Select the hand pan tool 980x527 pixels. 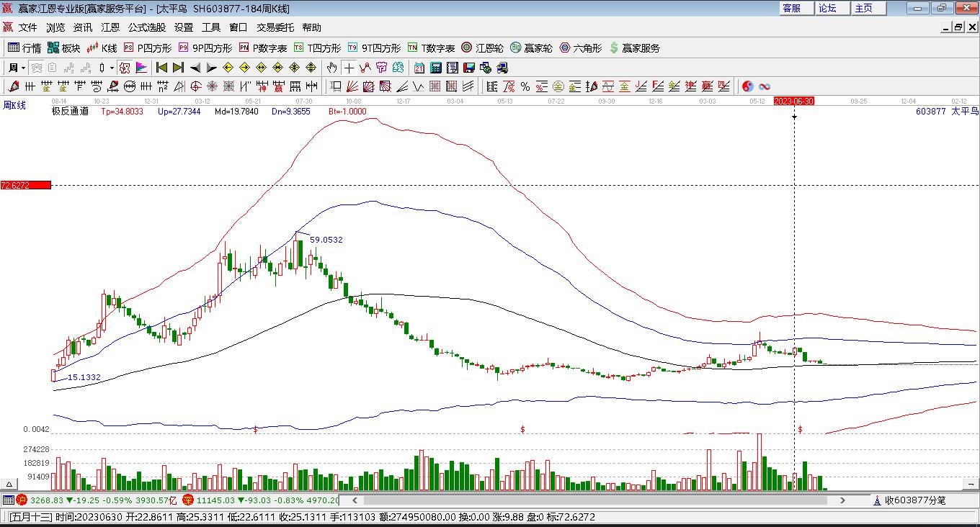click(x=331, y=68)
